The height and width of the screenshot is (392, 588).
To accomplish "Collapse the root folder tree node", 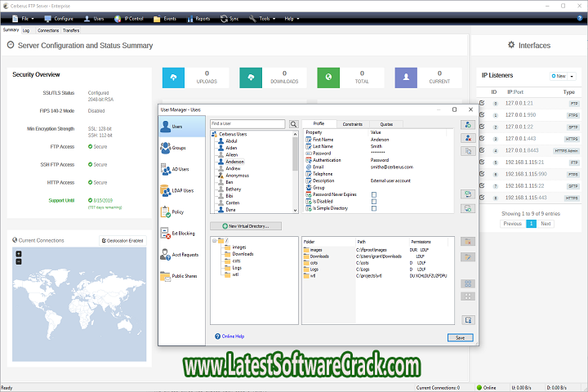I will tap(215, 242).
